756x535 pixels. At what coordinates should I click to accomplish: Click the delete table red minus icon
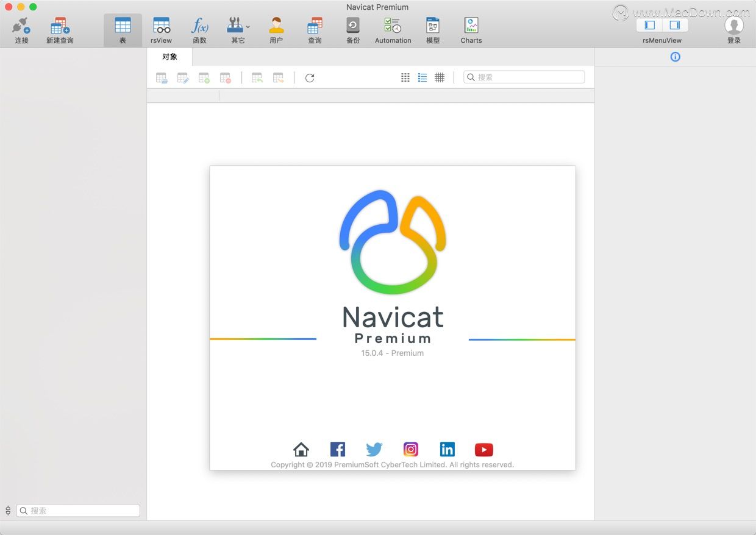226,78
